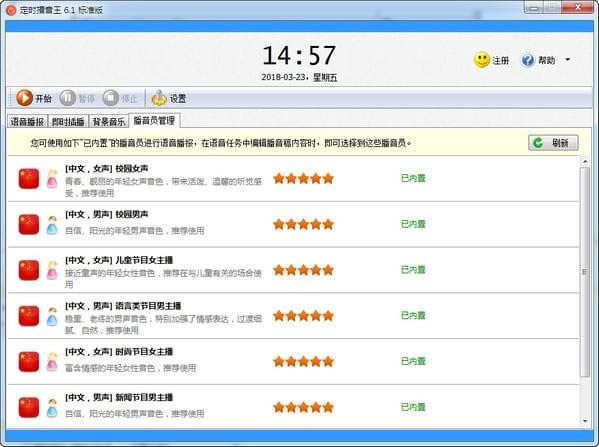
Task: Click the orange 开始 play icon
Action: pos(24,98)
